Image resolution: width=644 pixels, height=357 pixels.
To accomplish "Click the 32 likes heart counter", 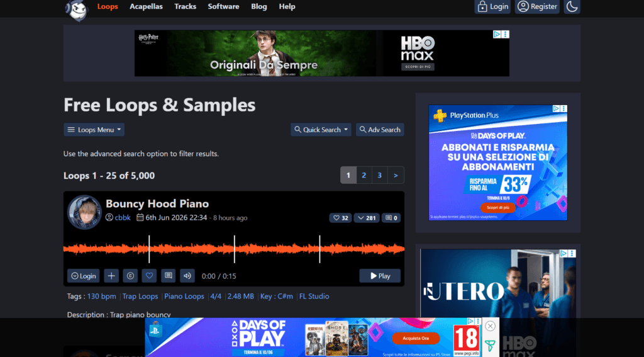I will (340, 218).
